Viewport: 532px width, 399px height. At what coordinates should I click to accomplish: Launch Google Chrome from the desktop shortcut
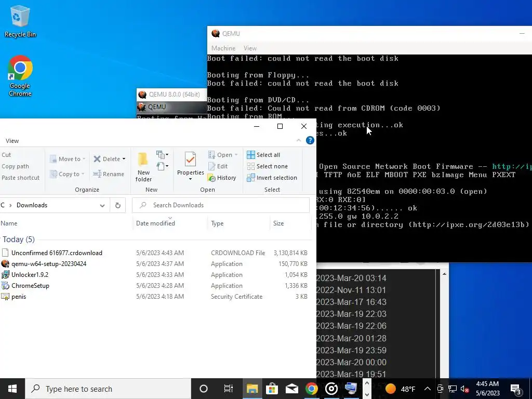click(20, 76)
